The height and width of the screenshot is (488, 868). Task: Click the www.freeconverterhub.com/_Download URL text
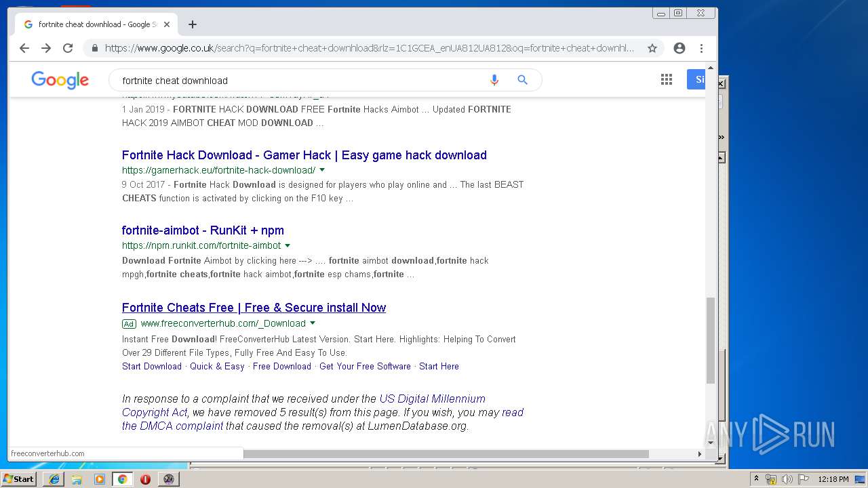pyautogui.click(x=223, y=323)
